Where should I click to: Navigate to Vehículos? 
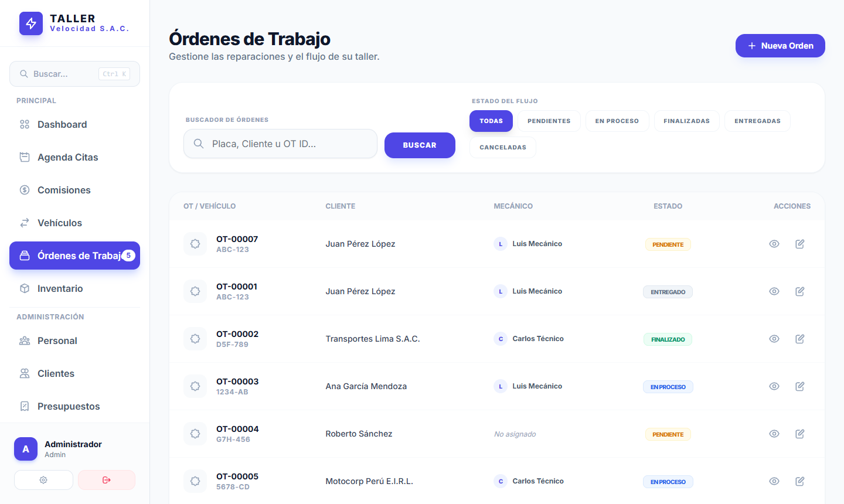74,223
